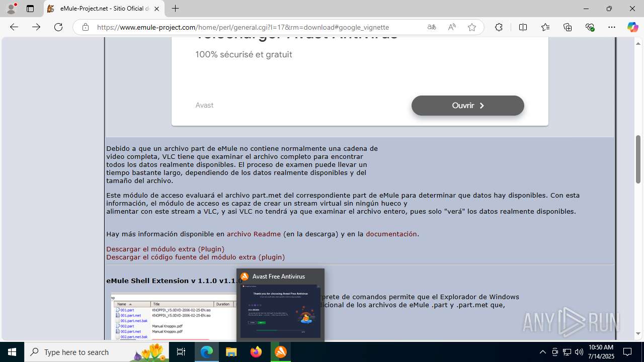Screen dimensions: 644x362
Task: Open Avast Antivirus taskbar icon
Action: tap(281, 352)
